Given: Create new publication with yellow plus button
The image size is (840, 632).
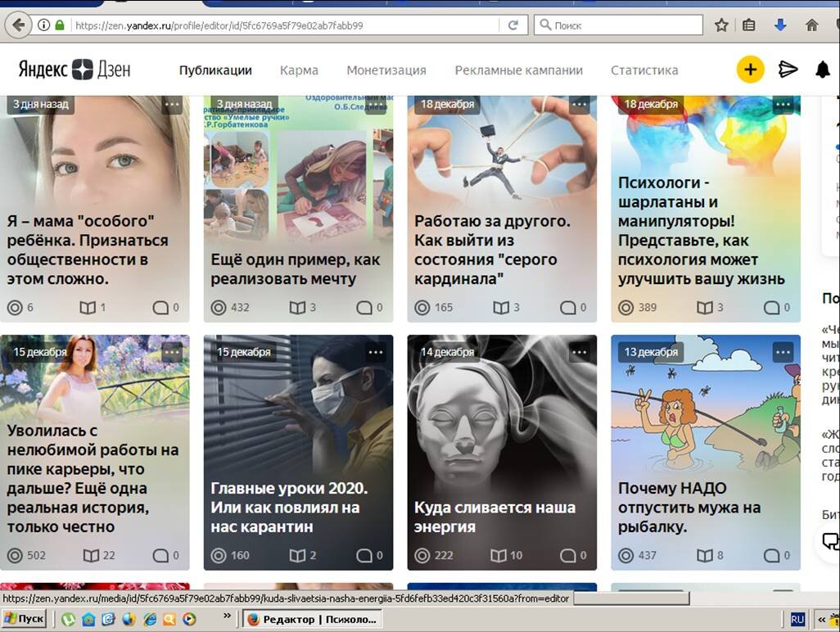Looking at the screenshot, I should pyautogui.click(x=750, y=69).
